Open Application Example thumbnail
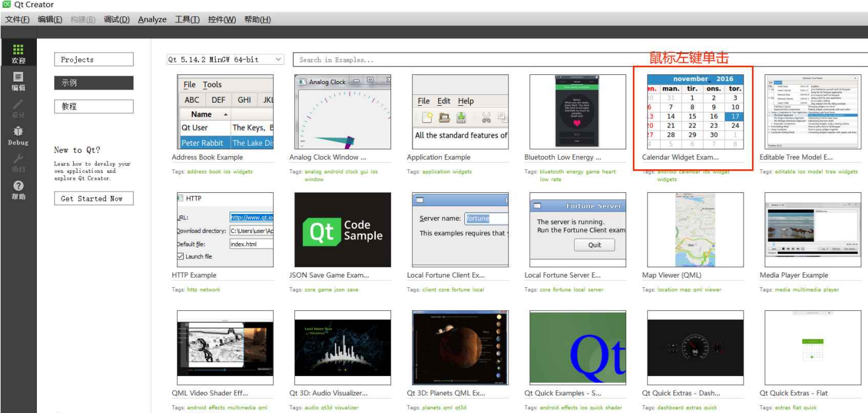This screenshot has width=868, height=413. coord(460,112)
